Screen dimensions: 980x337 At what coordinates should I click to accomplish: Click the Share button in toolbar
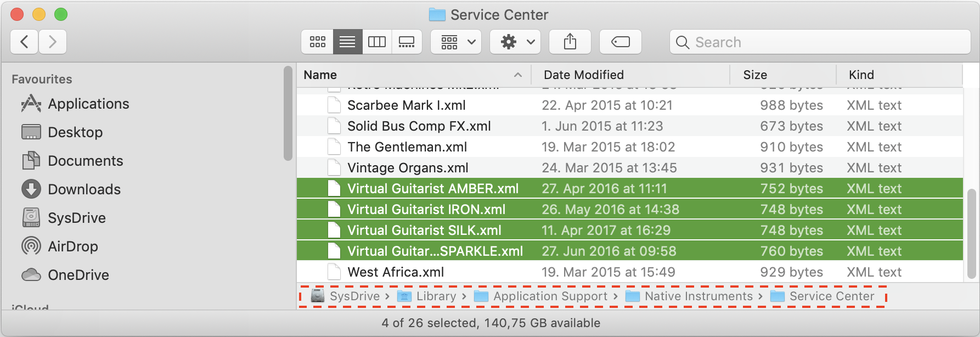570,42
